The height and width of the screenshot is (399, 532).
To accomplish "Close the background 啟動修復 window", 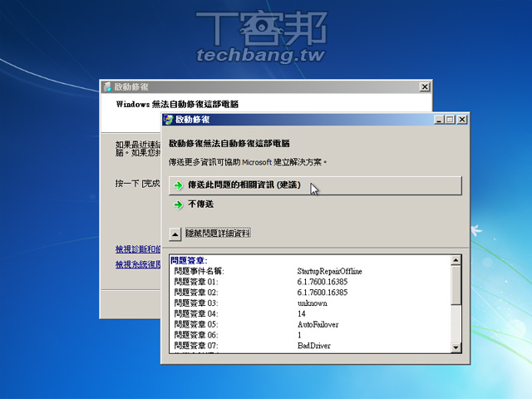I will 425,86.
